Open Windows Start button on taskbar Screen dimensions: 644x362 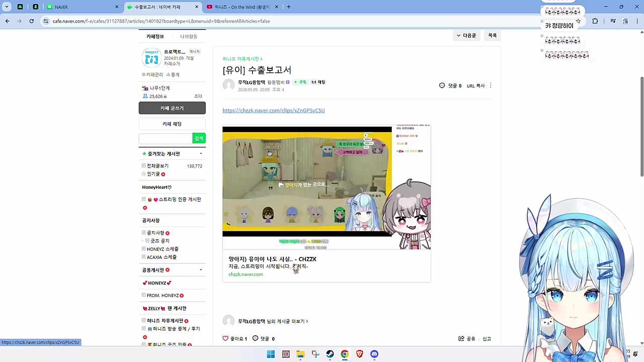pyautogui.click(x=271, y=354)
